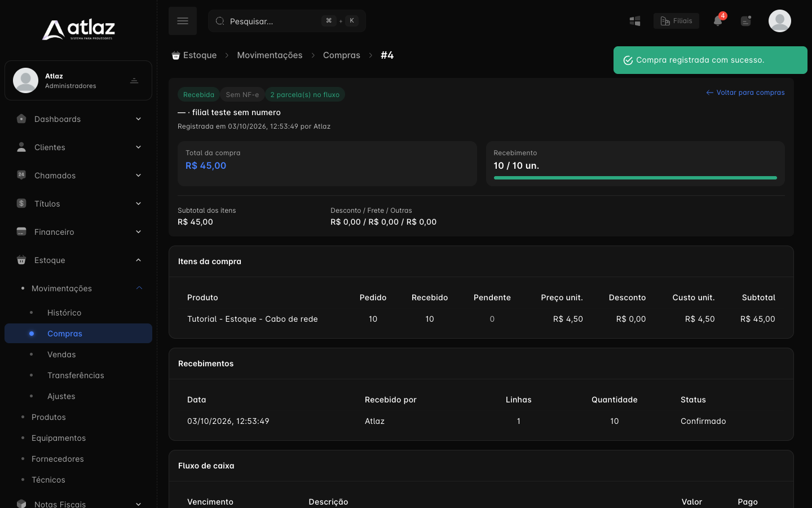Click the Chamados 24 icon
The image size is (812, 508).
click(x=21, y=175)
